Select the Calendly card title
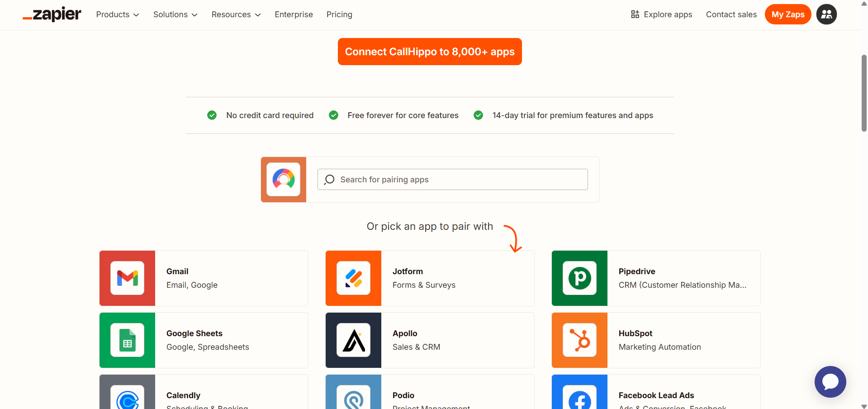The image size is (868, 409). tap(183, 395)
